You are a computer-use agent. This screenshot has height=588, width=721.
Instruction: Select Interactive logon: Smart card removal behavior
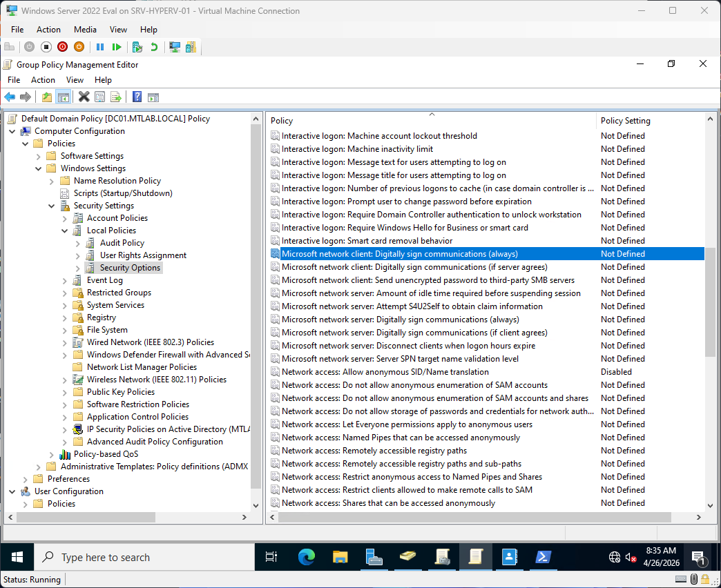367,241
